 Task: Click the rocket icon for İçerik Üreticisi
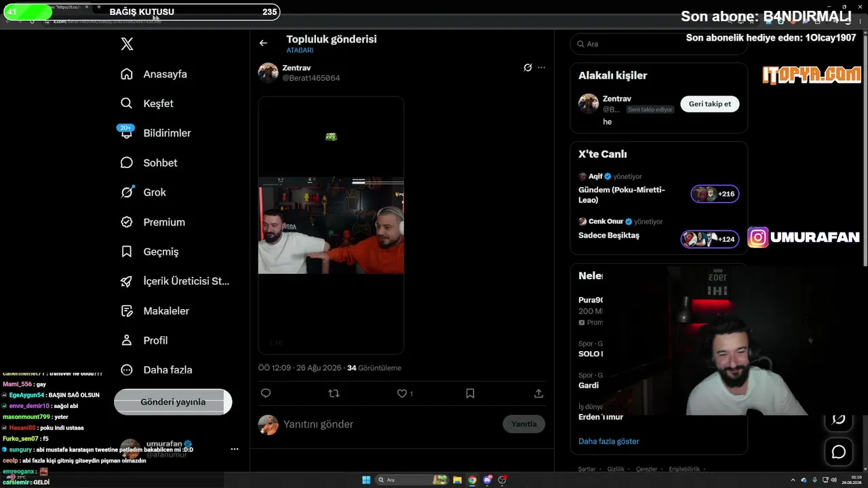click(x=127, y=281)
